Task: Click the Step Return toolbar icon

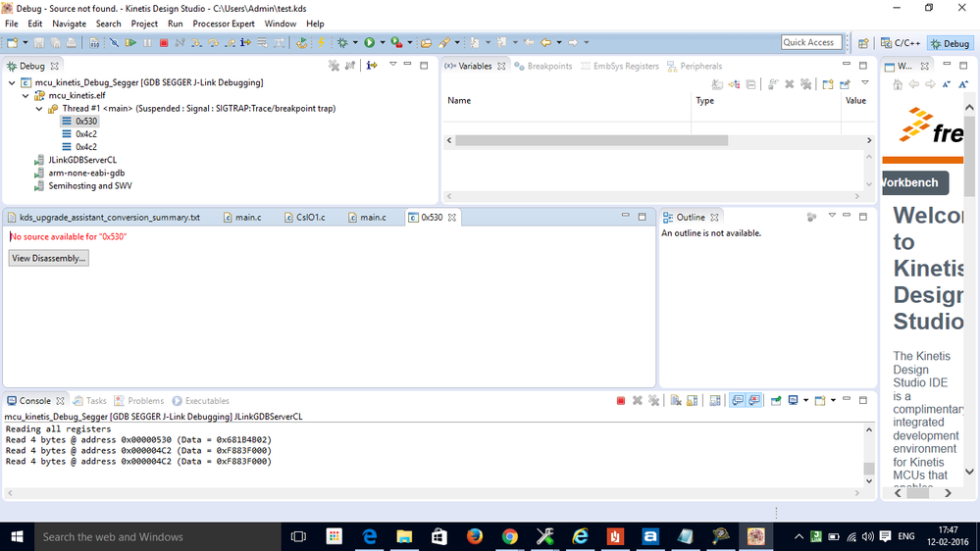Action: point(230,42)
